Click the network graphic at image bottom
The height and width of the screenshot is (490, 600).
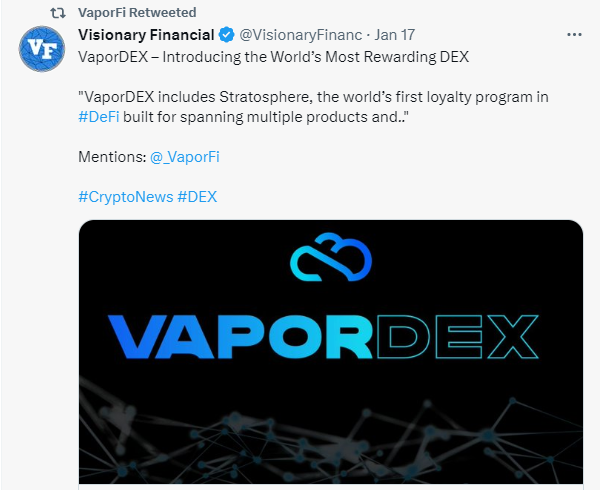(331, 436)
